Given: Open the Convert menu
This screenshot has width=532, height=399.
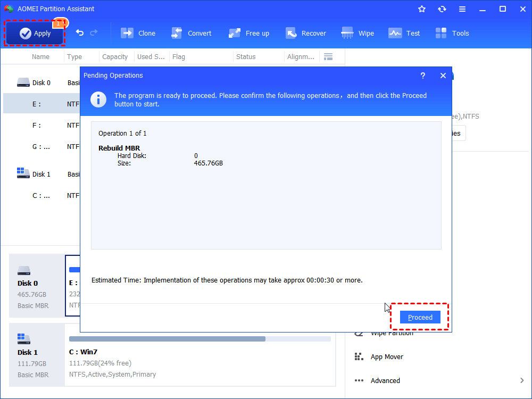Looking at the screenshot, I should point(191,33).
